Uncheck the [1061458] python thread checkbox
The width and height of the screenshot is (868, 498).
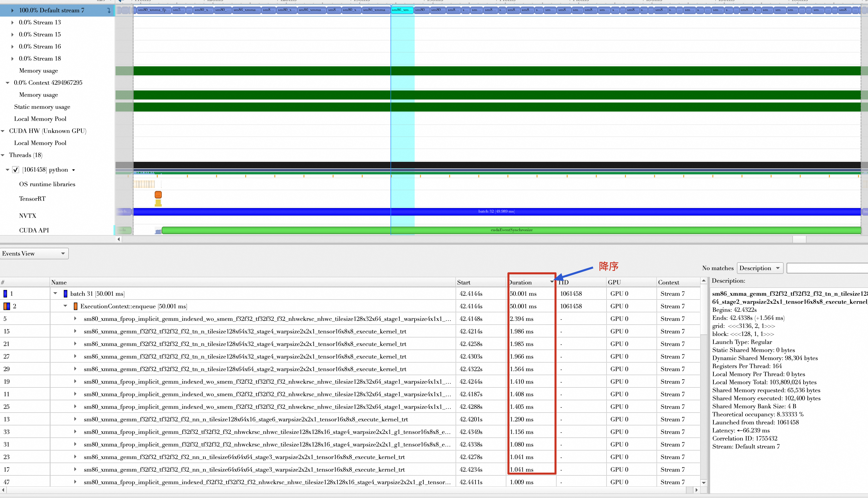(x=15, y=170)
